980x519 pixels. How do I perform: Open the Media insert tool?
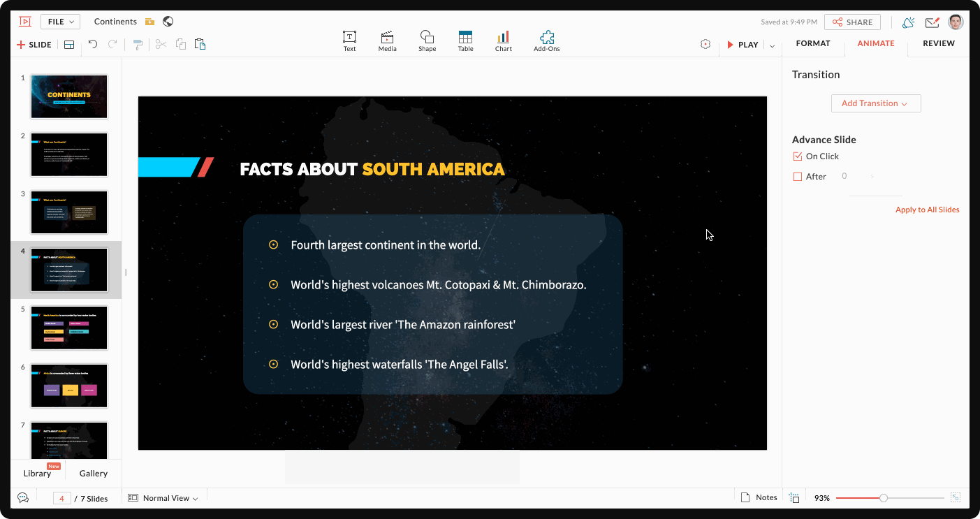click(x=387, y=41)
